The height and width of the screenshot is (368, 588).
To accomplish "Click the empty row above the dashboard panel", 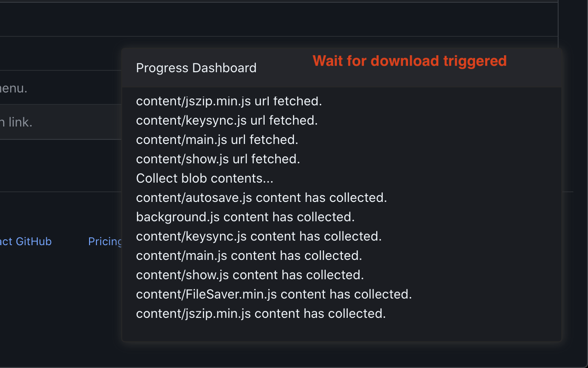I will tap(279, 20).
